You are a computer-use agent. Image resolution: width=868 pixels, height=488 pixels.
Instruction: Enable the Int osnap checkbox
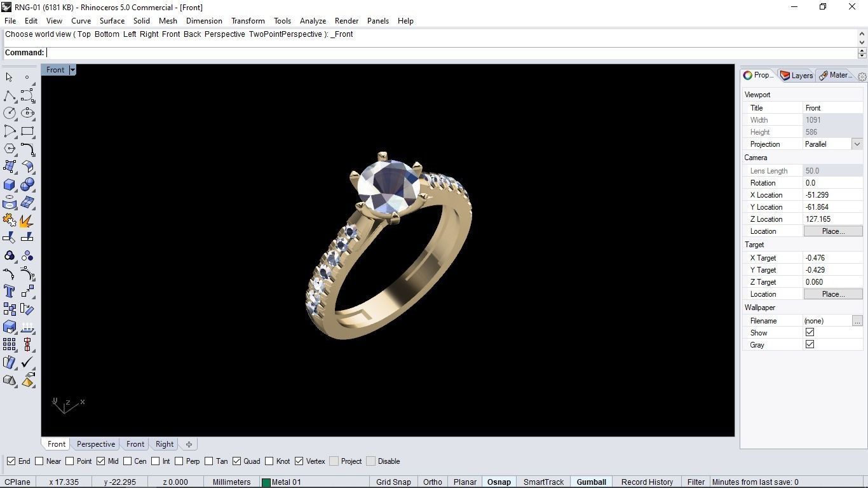click(155, 461)
